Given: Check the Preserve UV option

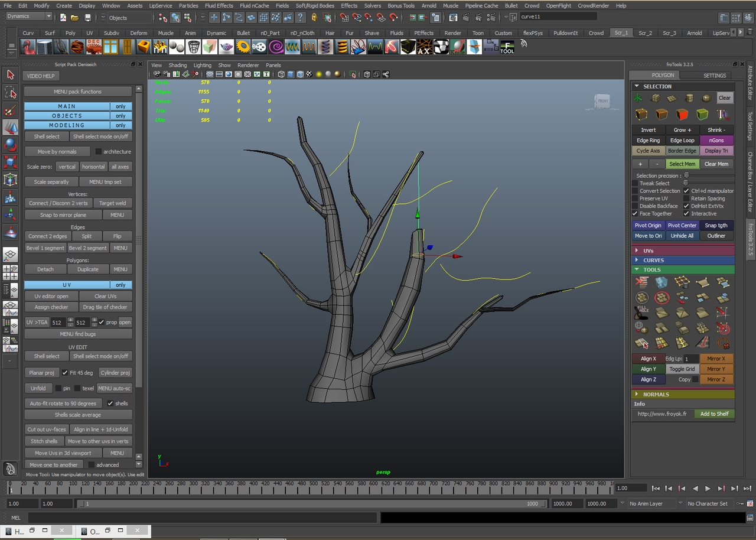Looking at the screenshot, I should [x=635, y=199].
